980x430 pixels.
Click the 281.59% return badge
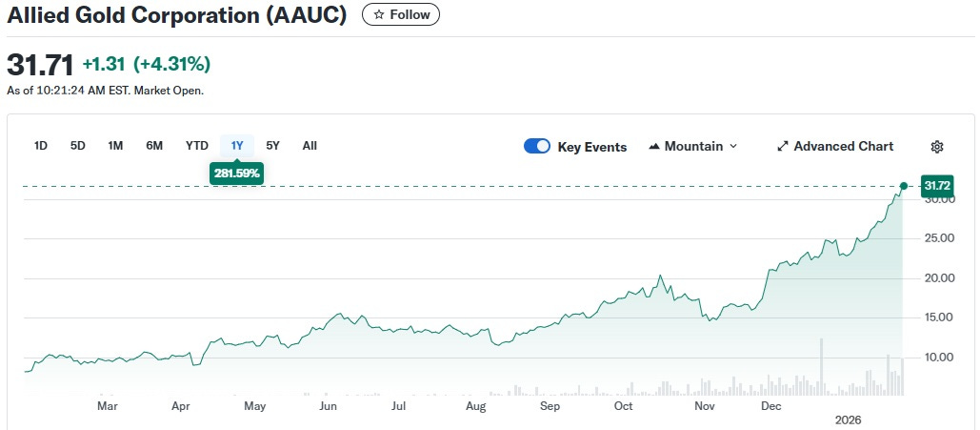click(237, 174)
